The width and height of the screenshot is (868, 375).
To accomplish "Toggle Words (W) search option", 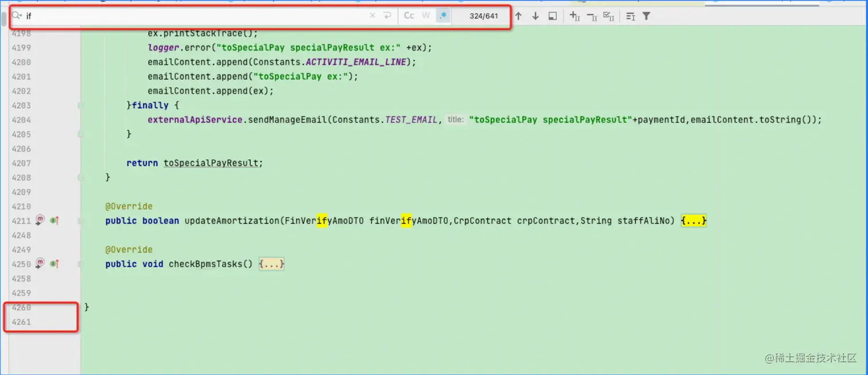I will (426, 16).
